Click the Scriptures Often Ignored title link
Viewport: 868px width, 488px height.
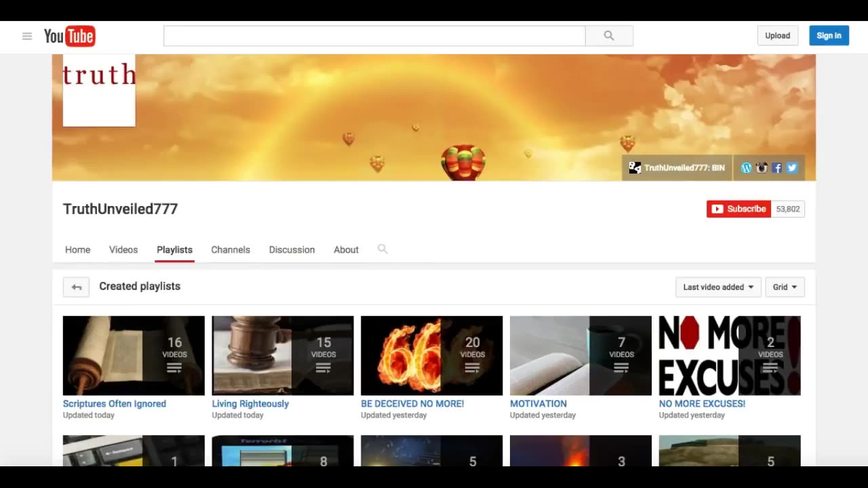pyautogui.click(x=115, y=403)
